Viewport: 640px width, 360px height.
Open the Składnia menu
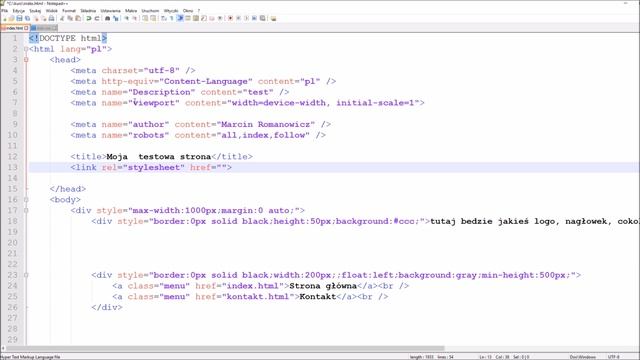pos(88,11)
